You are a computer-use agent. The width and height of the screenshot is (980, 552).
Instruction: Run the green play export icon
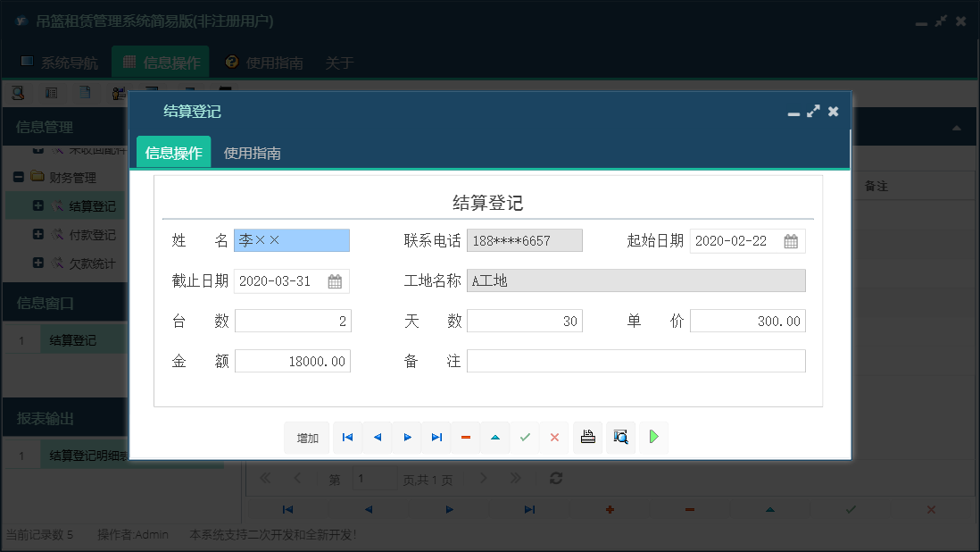pyautogui.click(x=653, y=438)
